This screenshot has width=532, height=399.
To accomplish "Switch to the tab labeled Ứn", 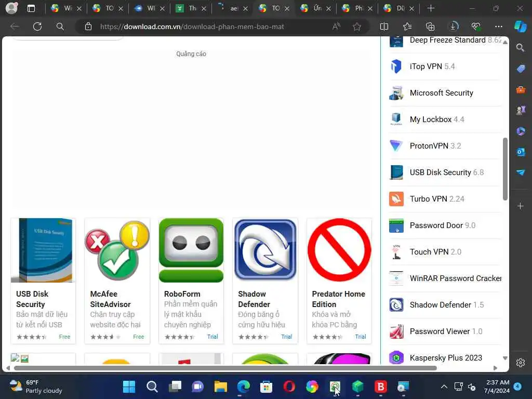I will pos(315,8).
